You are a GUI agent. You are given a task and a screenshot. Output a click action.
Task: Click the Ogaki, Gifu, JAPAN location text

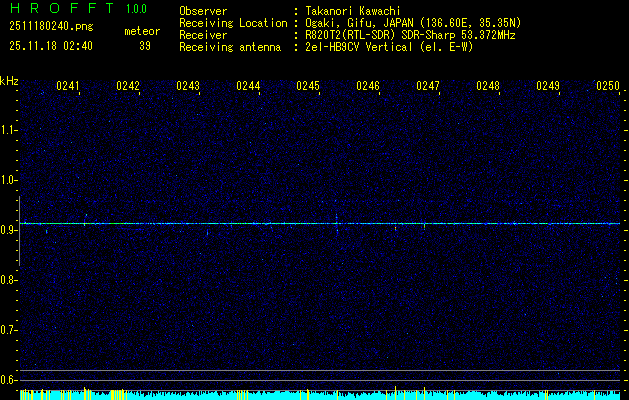pos(413,23)
